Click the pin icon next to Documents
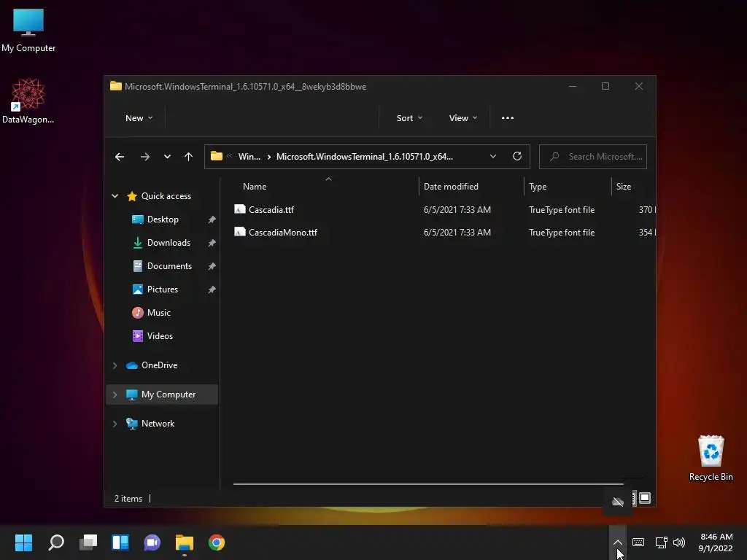Viewport: 747px width, 560px height. pyautogui.click(x=212, y=266)
